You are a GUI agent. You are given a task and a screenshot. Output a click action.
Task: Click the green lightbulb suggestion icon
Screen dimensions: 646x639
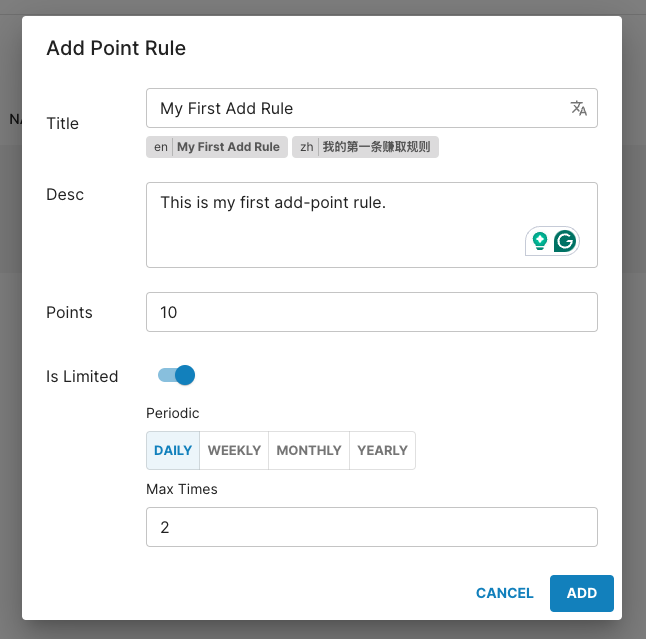(540, 241)
